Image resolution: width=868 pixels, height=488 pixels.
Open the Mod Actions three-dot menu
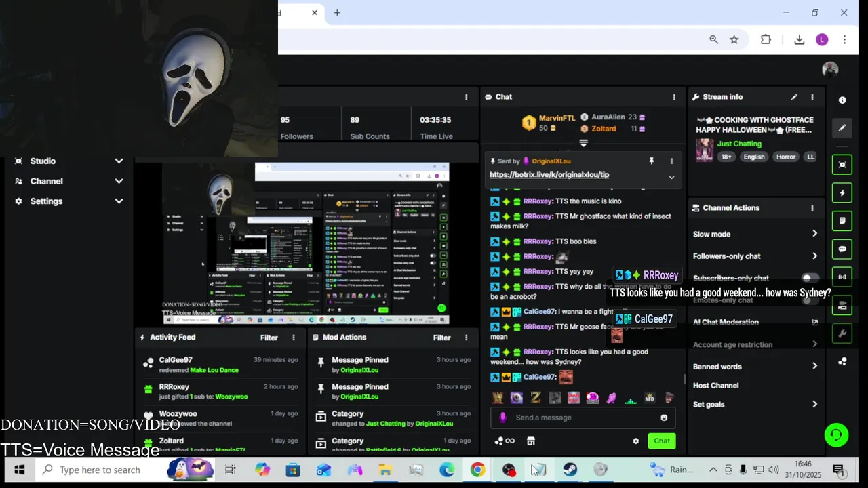tap(467, 338)
